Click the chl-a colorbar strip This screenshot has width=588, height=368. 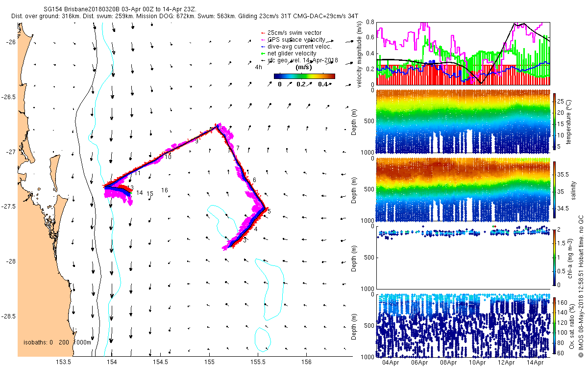pyautogui.click(x=554, y=257)
